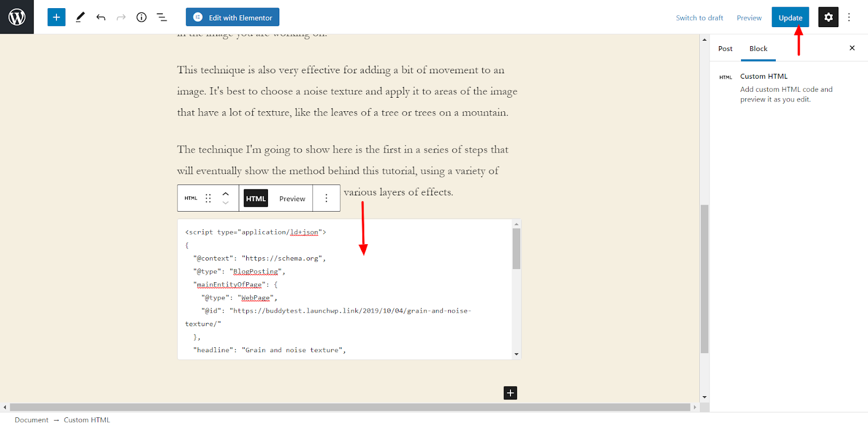Click the script type application/ld+json line

tap(256, 232)
